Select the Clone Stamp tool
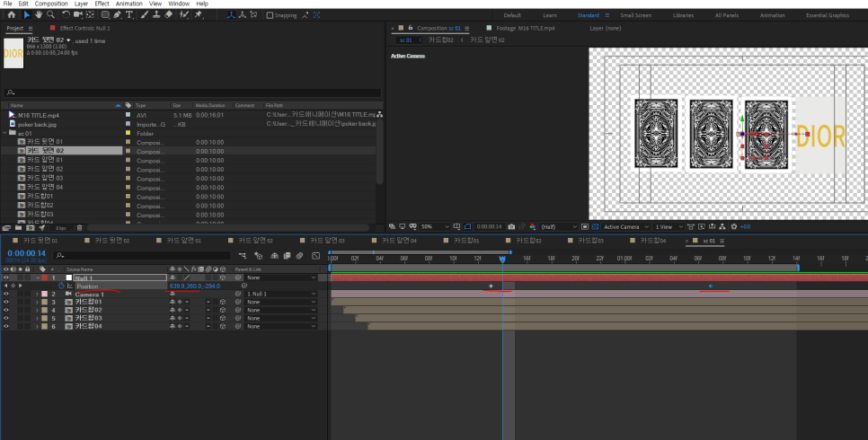Image resolution: width=868 pixels, height=440 pixels. tap(156, 15)
